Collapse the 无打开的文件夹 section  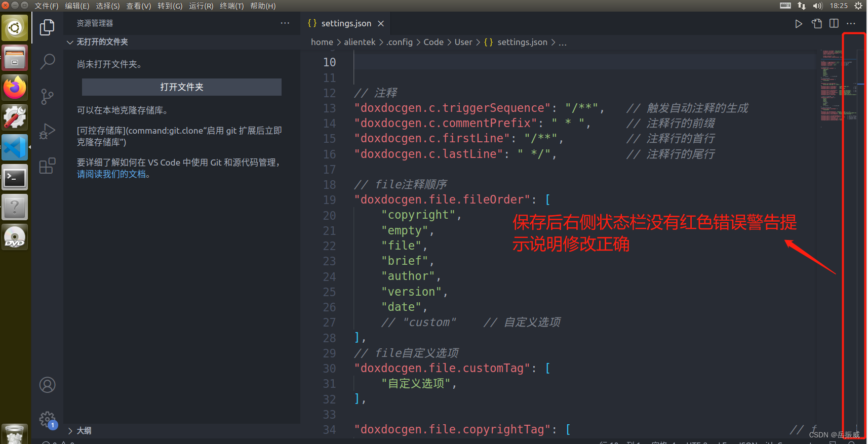[182, 42]
